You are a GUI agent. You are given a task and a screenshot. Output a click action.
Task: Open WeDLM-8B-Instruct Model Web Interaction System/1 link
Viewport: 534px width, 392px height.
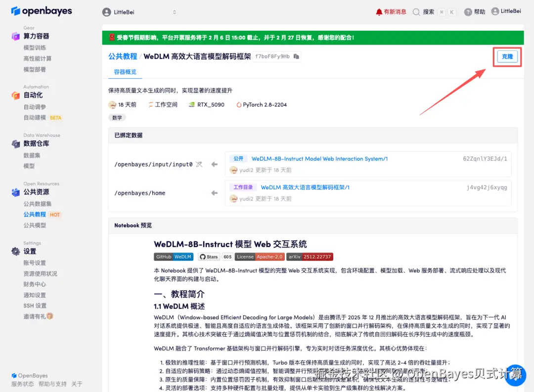pos(319,159)
